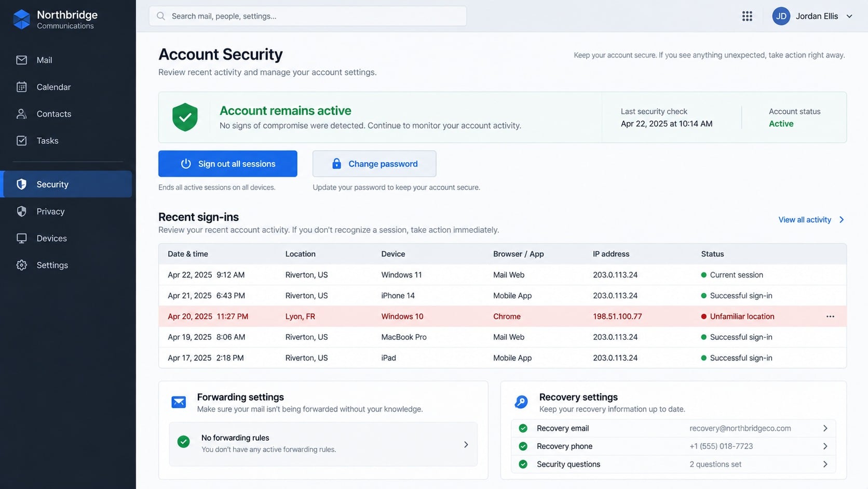This screenshot has height=489, width=868.
Task: Click the Recovery phone green check icon
Action: point(523,446)
